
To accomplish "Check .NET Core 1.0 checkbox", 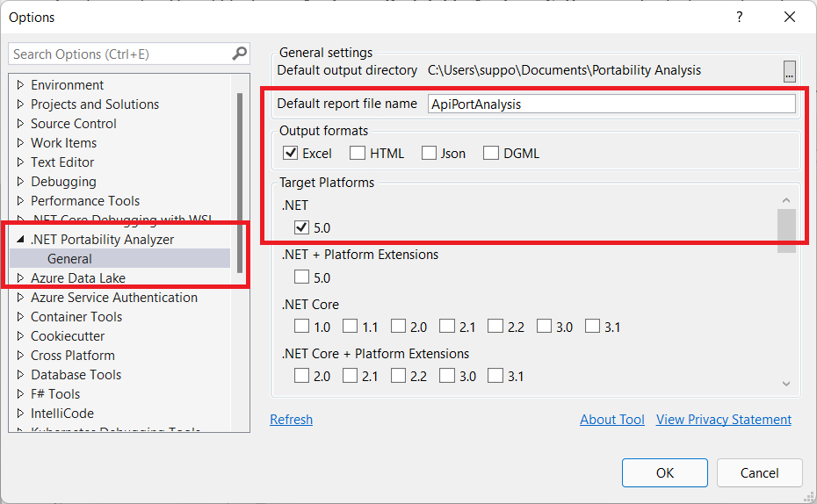I will [x=301, y=327].
